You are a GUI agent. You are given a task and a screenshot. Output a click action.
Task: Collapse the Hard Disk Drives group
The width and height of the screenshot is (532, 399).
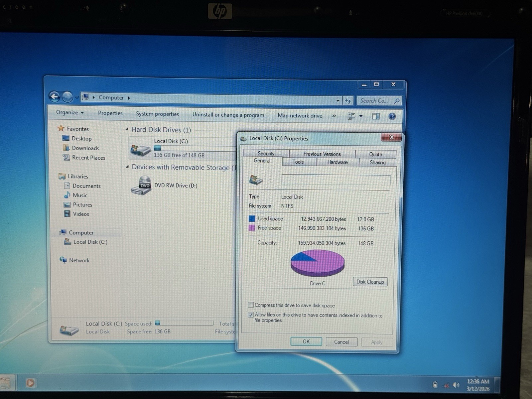click(x=127, y=129)
